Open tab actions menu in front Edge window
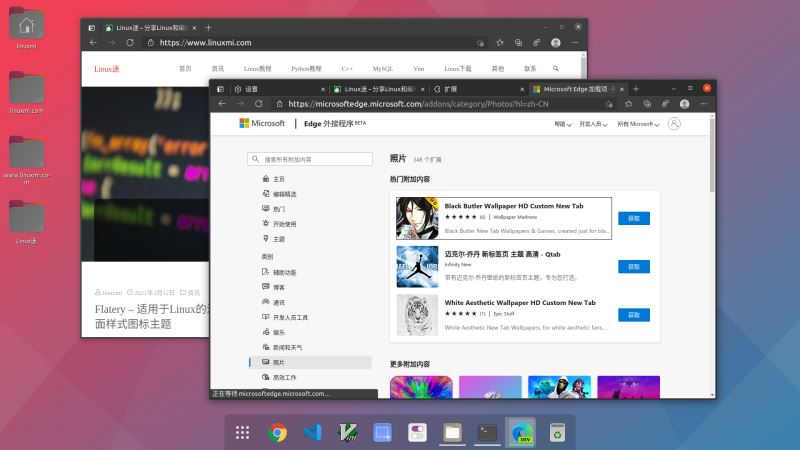The height and width of the screenshot is (450, 800). (220, 89)
